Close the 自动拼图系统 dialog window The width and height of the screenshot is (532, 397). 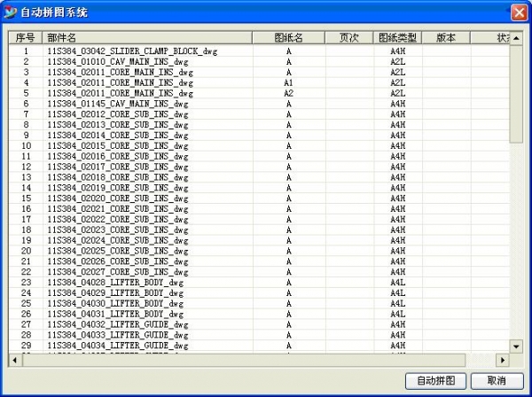[519, 12]
